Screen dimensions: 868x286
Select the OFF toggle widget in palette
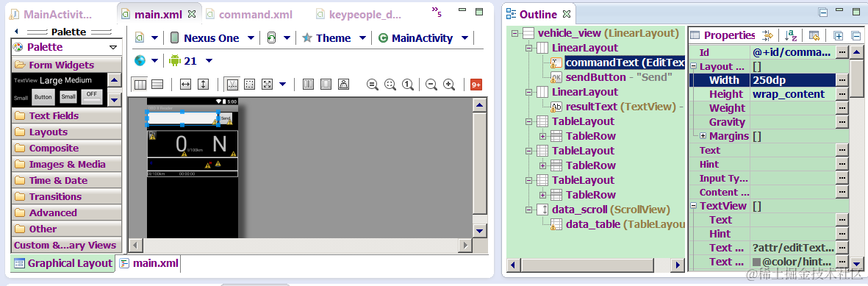[x=91, y=96]
